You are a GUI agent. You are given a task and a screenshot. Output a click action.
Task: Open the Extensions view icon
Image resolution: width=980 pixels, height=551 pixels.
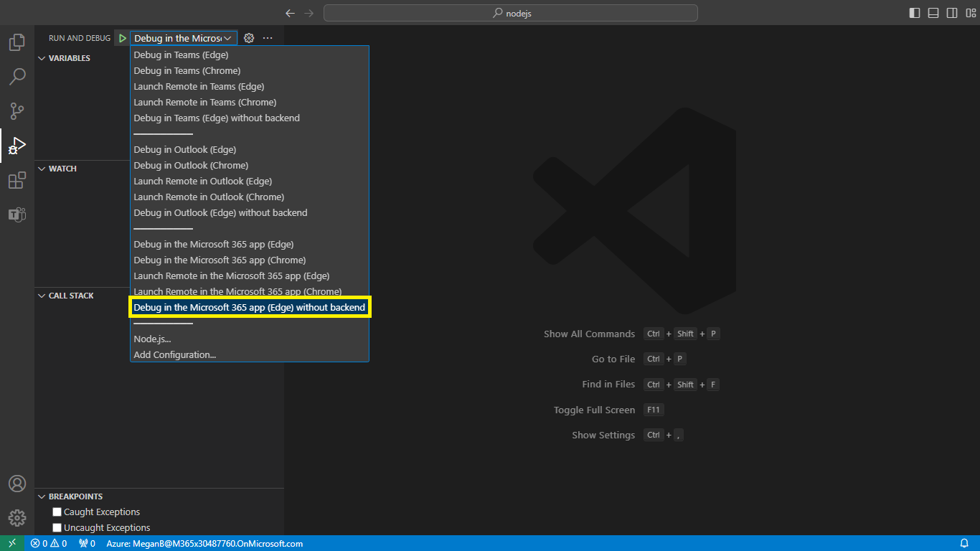pyautogui.click(x=17, y=180)
